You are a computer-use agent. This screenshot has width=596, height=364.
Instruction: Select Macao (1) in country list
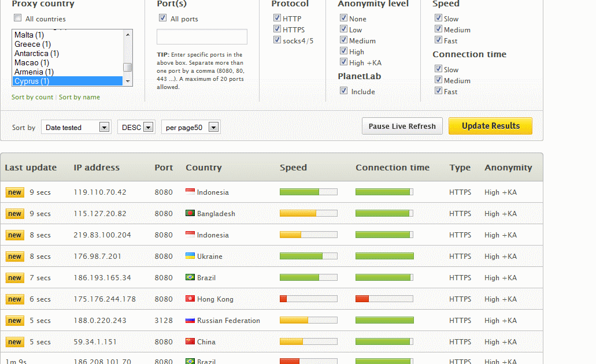coord(68,63)
